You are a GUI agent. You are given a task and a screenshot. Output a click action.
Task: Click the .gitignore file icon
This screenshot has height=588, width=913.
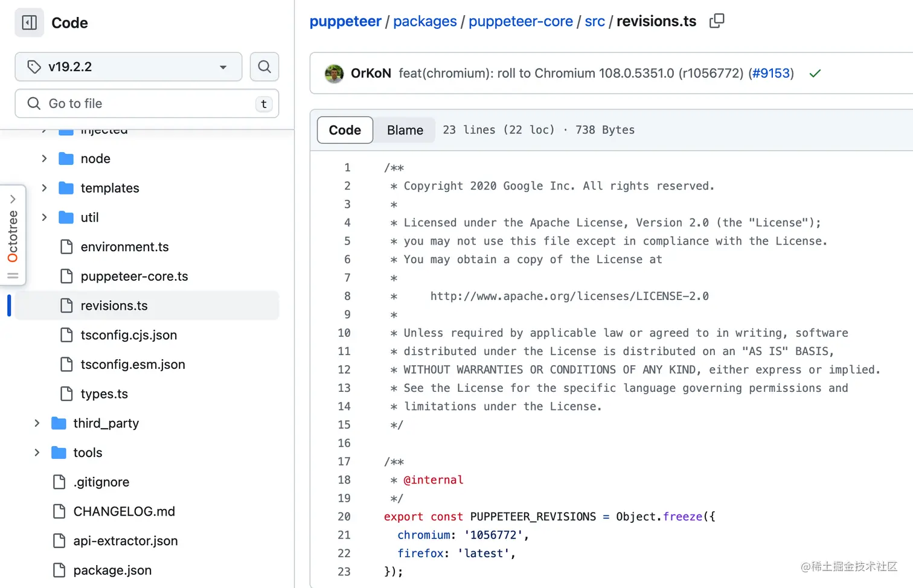coord(59,482)
